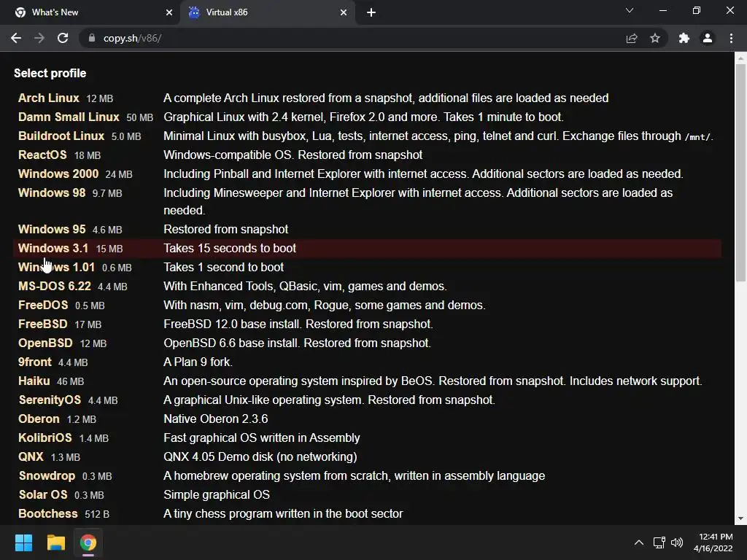Boot the OpenBSD profile

(45, 343)
